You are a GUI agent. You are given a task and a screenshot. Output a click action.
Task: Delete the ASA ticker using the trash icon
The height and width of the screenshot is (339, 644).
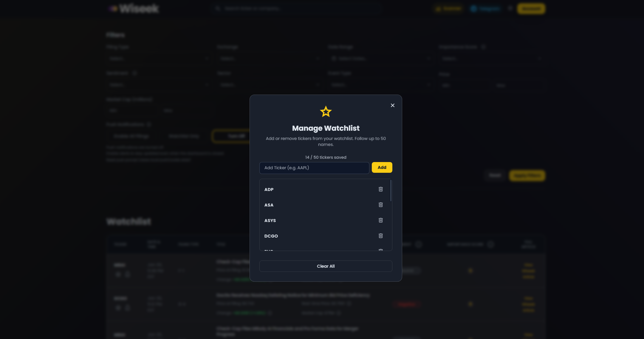pyautogui.click(x=380, y=205)
